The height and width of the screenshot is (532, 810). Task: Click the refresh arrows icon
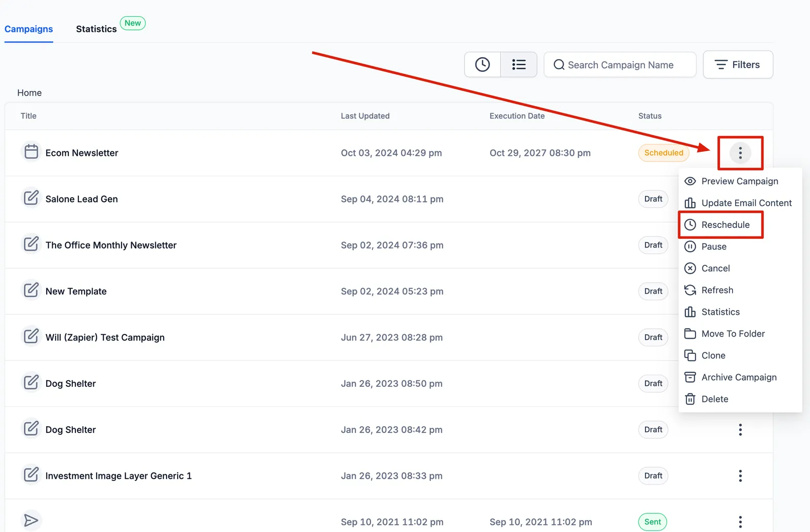(x=690, y=290)
